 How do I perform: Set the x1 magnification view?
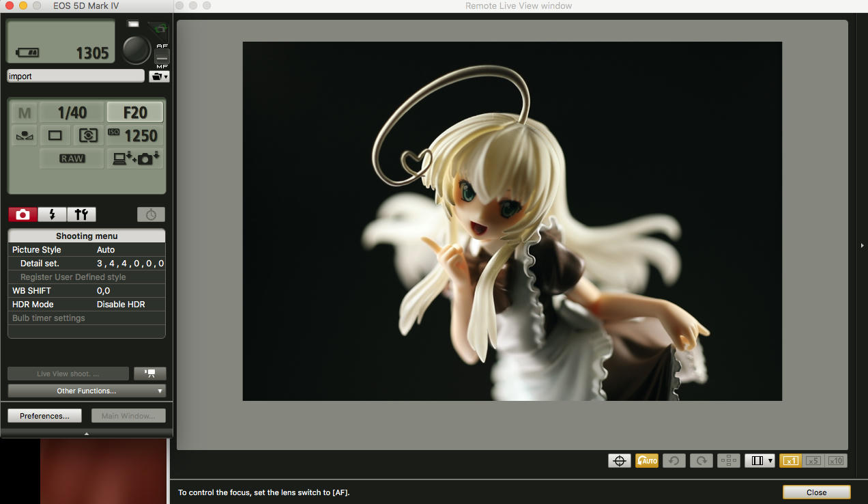[x=791, y=461]
